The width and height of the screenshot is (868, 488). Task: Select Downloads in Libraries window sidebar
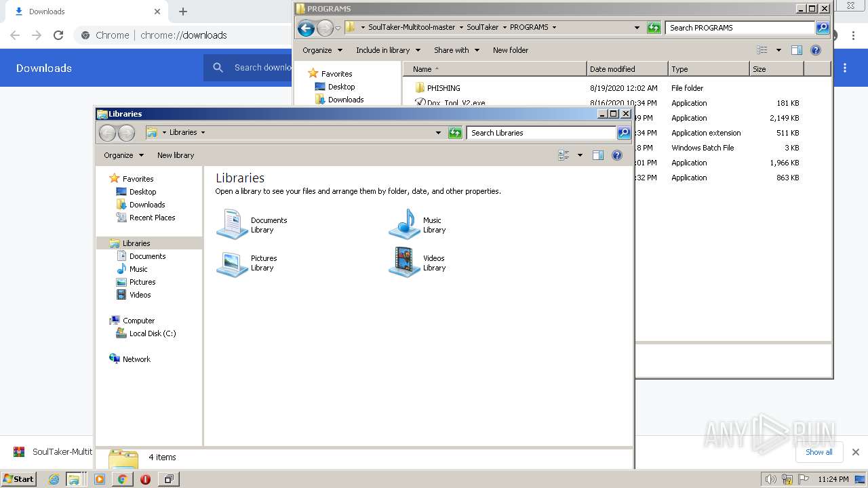click(147, 205)
